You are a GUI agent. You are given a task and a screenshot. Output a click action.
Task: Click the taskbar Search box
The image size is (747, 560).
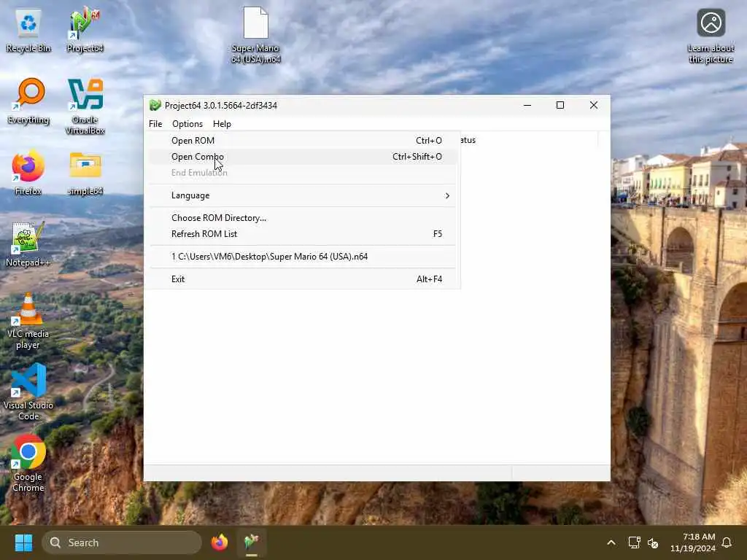pyautogui.click(x=122, y=542)
